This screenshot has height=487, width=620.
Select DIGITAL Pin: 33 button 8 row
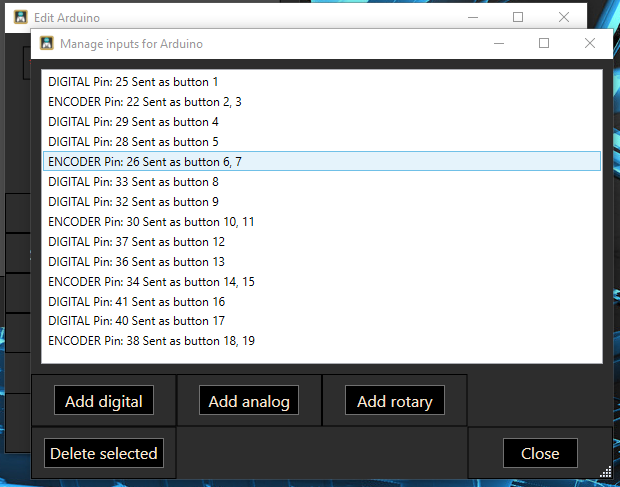pos(322,181)
